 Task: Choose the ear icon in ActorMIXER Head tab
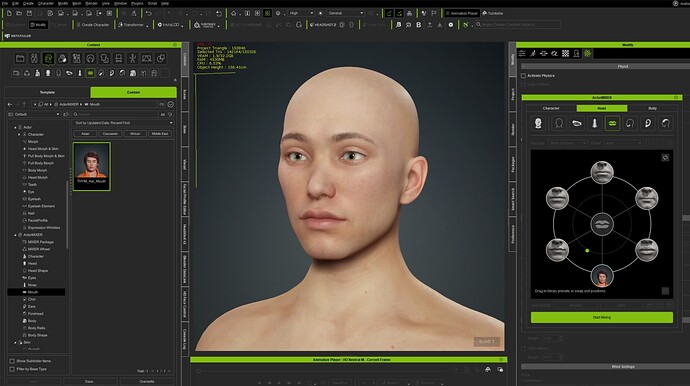[x=648, y=123]
